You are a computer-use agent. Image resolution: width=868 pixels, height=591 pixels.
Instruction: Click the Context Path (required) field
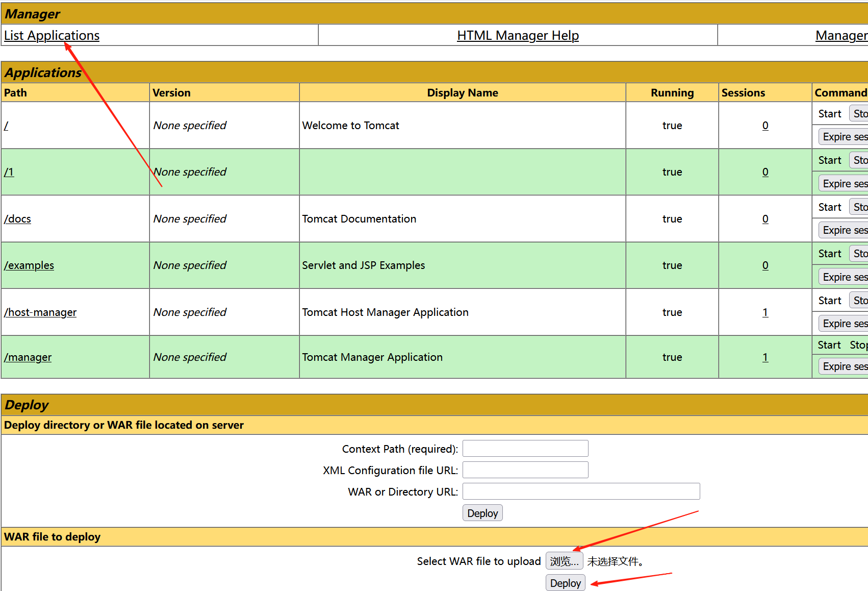point(525,449)
